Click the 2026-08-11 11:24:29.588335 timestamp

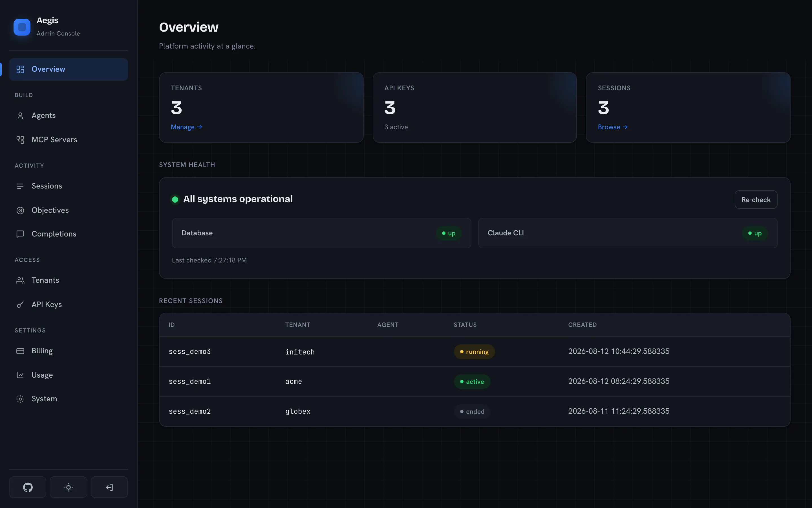tap(619, 411)
